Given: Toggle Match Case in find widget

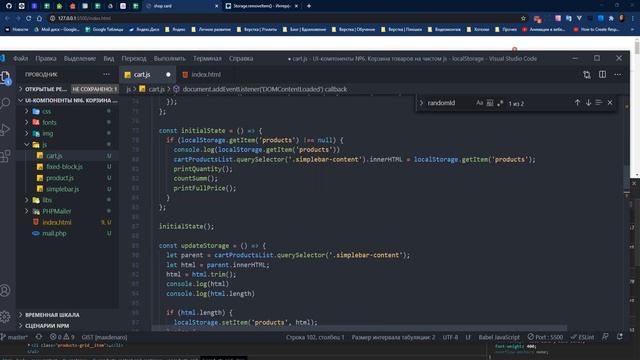Looking at the screenshot, I should 480,103.
